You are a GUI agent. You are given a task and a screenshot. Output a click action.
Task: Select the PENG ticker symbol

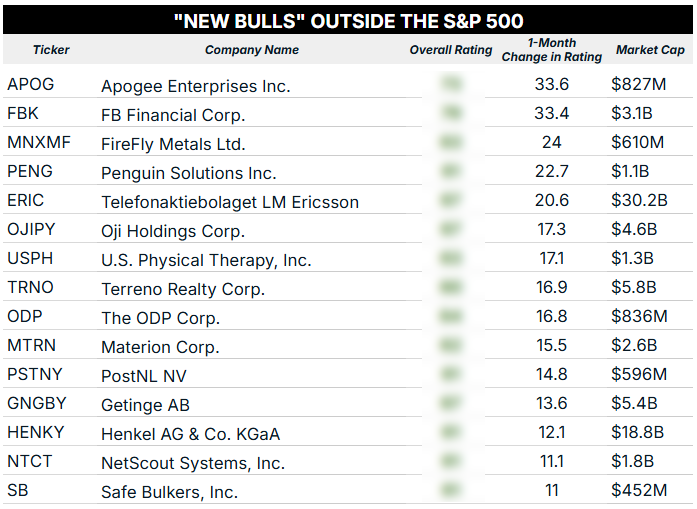tap(30, 172)
